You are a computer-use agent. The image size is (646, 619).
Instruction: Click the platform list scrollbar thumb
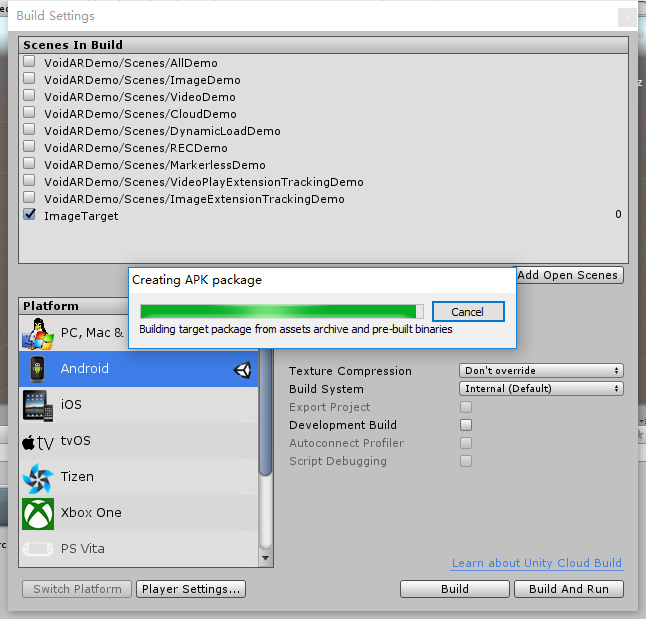[266, 412]
